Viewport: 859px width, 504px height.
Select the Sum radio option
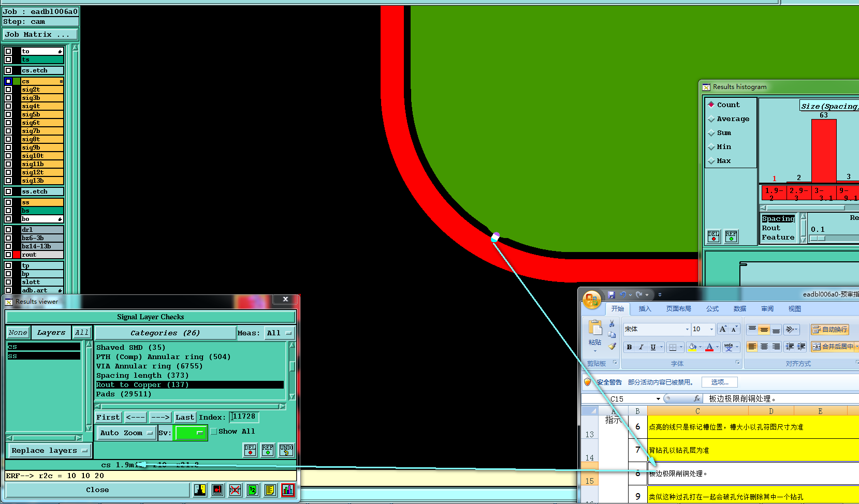(x=720, y=132)
